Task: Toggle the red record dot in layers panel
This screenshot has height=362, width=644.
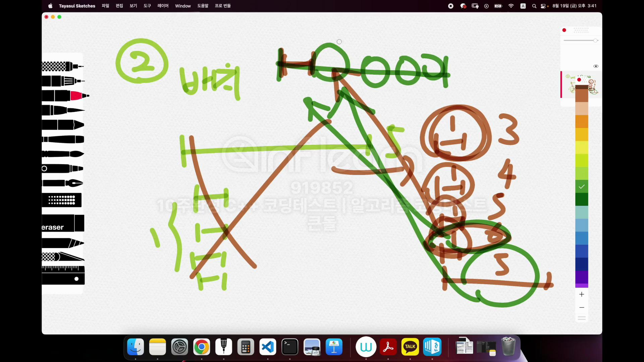Action: click(x=564, y=30)
